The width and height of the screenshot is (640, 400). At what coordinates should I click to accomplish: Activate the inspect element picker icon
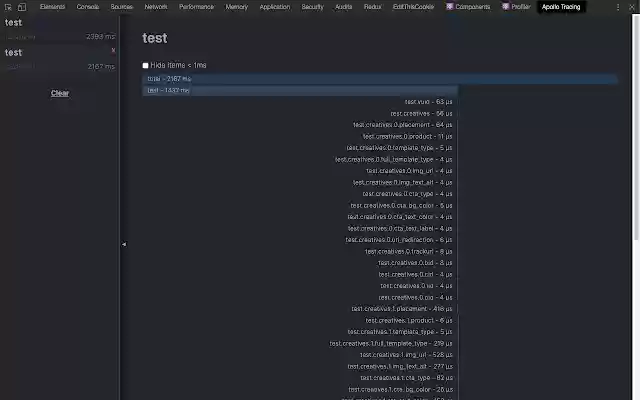point(8,7)
